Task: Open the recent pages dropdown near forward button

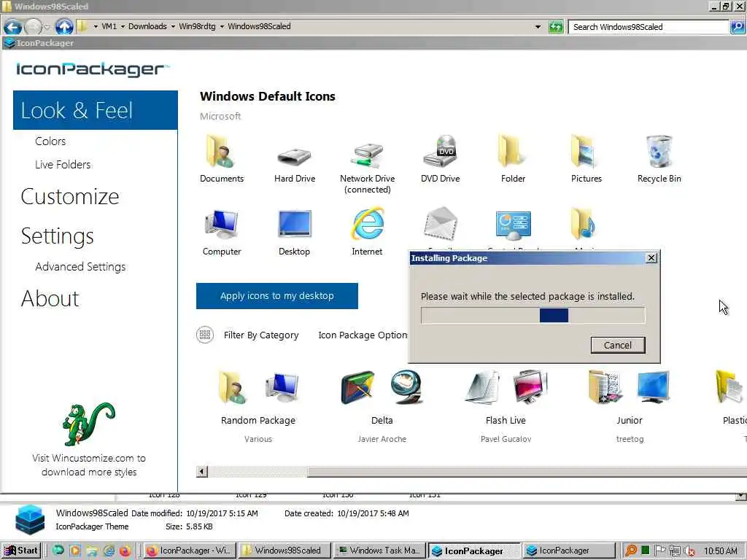Action: click(47, 27)
